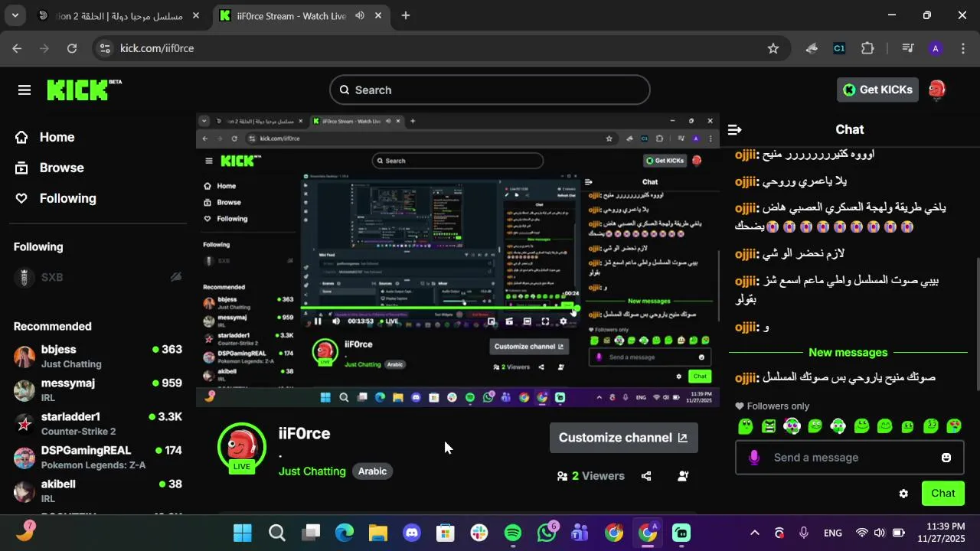Click the Get KICKs button
Viewport: 980px width, 551px height.
point(877,90)
